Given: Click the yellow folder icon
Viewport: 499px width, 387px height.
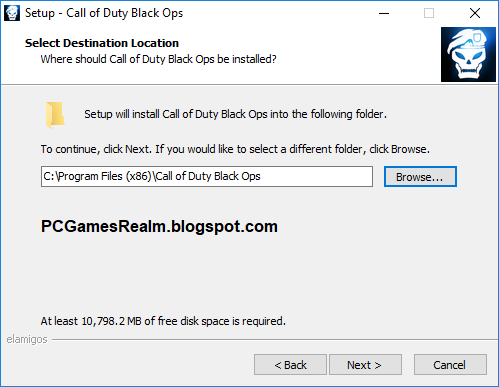Looking at the screenshot, I should [55, 115].
